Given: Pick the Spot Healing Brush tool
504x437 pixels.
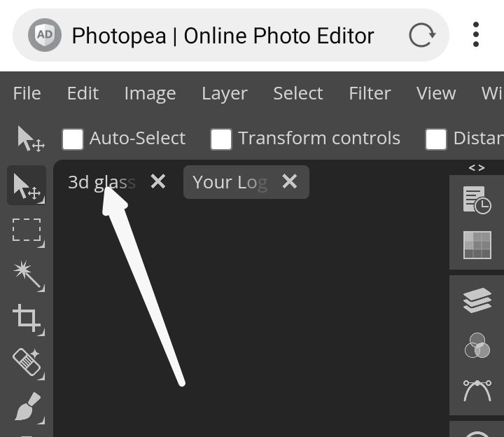Looking at the screenshot, I should pyautogui.click(x=27, y=363).
